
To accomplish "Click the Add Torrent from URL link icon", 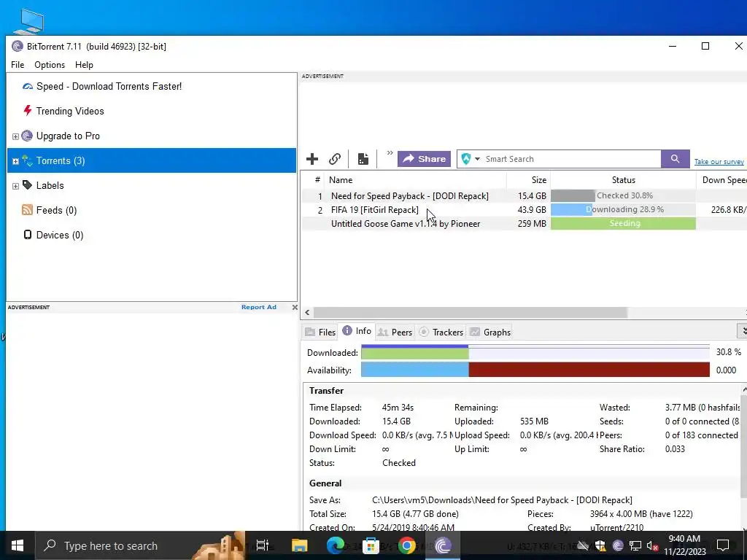I will click(335, 159).
